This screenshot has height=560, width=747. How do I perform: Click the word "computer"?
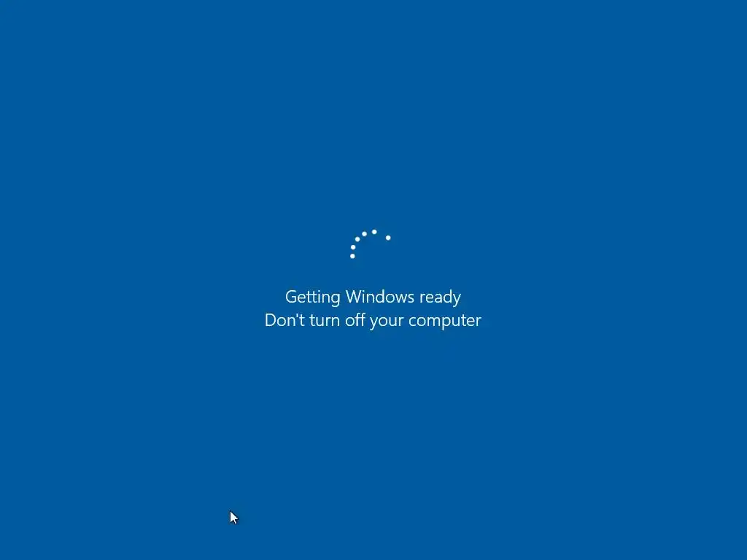coord(445,321)
